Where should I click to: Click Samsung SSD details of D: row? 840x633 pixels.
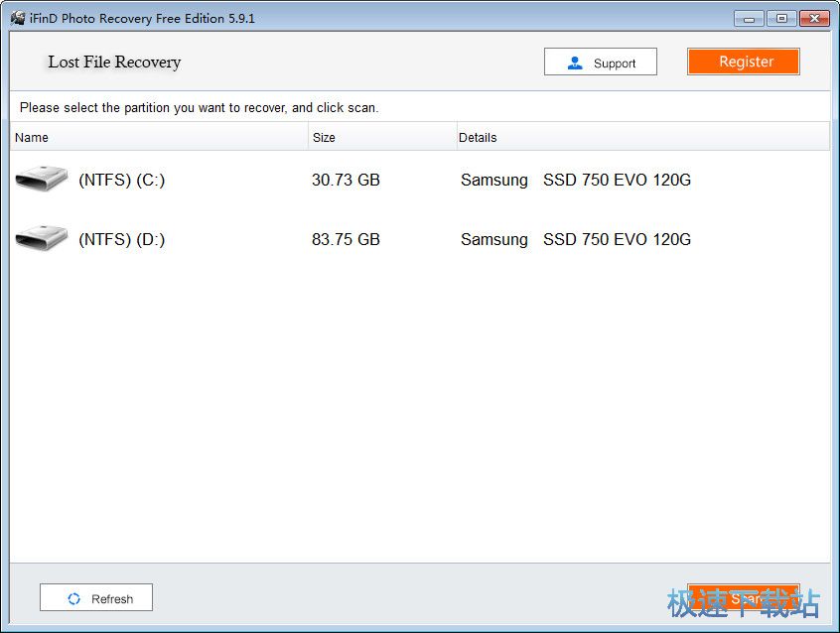coord(576,239)
